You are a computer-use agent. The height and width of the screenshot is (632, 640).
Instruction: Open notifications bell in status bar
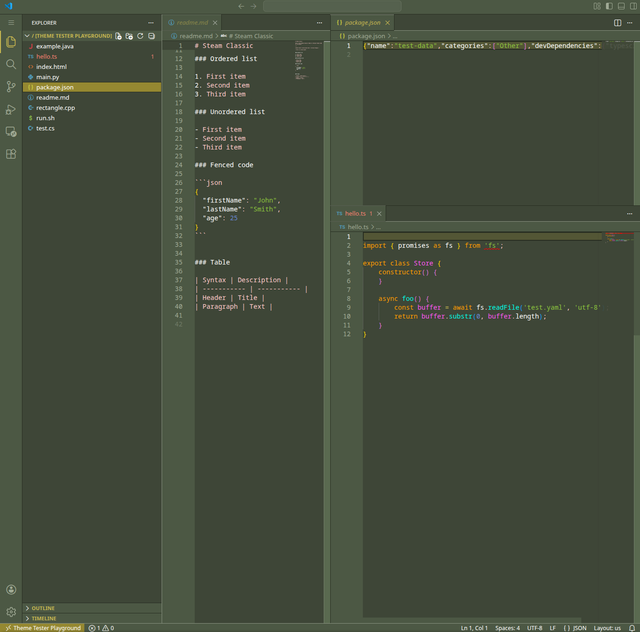(x=632, y=628)
